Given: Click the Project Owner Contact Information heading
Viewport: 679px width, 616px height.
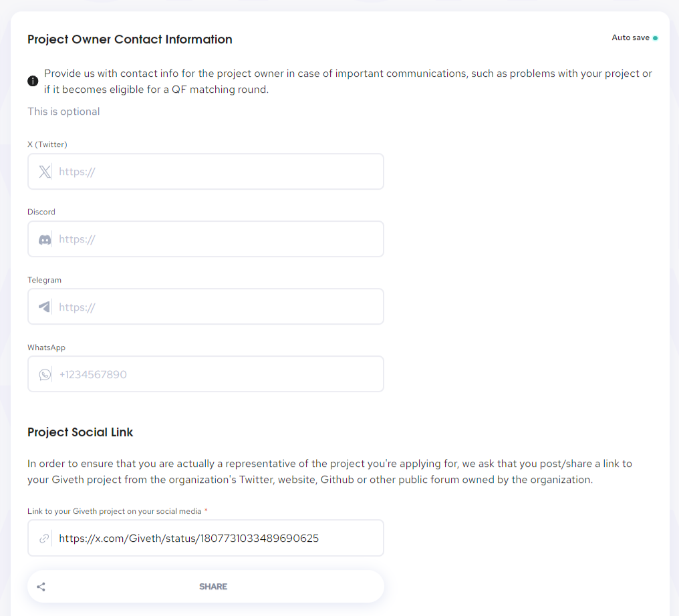Looking at the screenshot, I should 130,39.
